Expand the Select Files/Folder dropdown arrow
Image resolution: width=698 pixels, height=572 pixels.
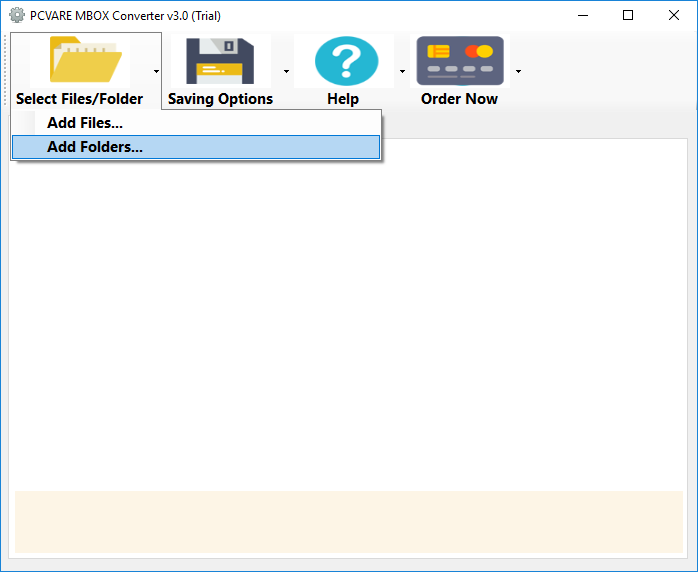156,71
